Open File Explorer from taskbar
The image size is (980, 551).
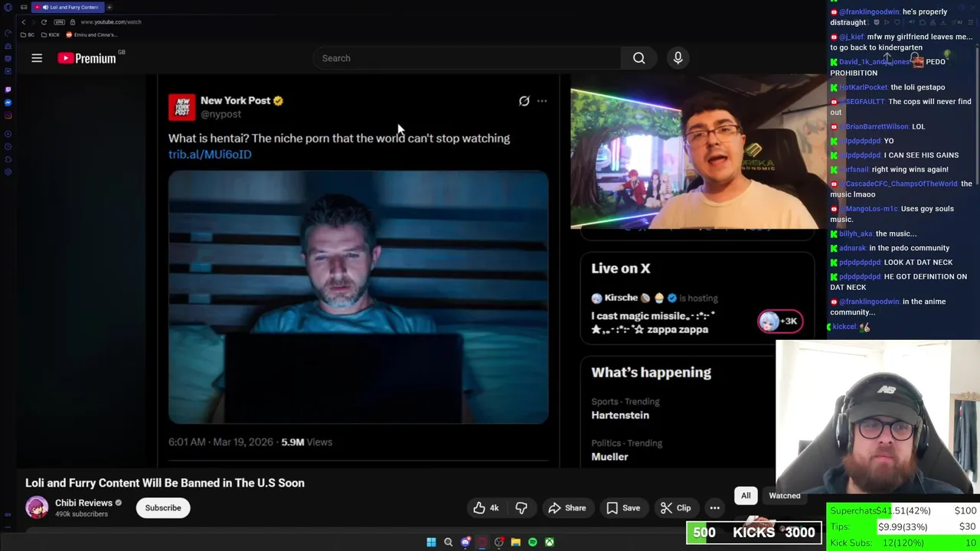[515, 542]
